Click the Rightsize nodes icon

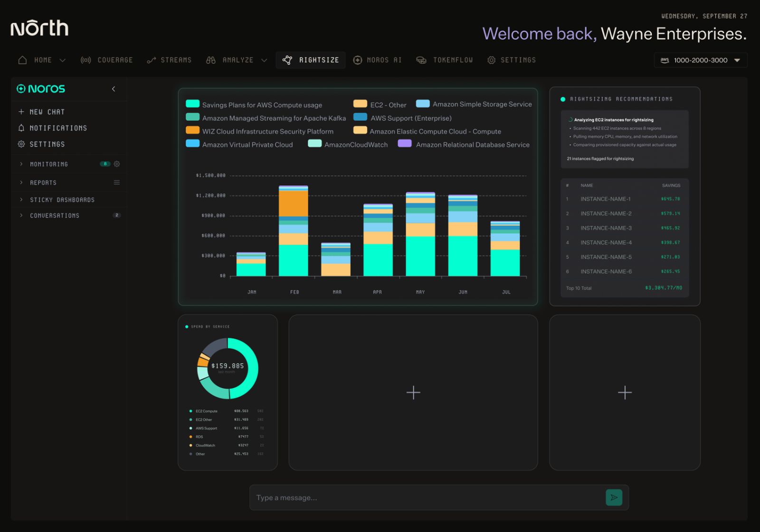click(287, 60)
